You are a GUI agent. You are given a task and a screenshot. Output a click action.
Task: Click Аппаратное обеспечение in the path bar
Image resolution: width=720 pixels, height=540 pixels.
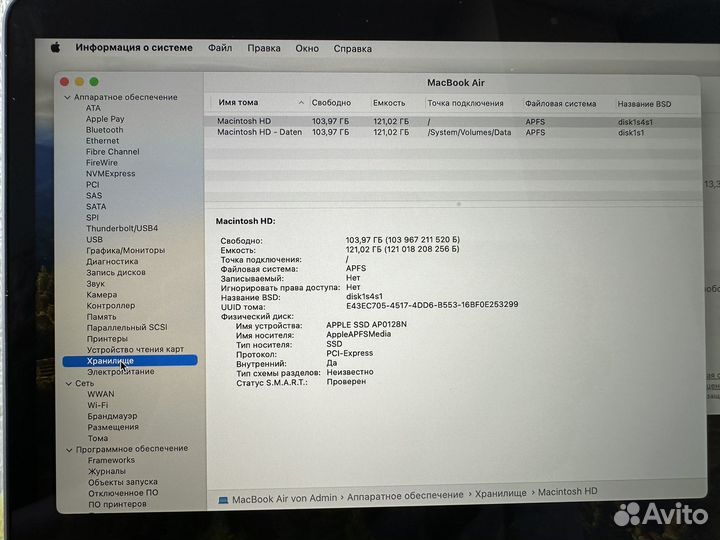405,496
